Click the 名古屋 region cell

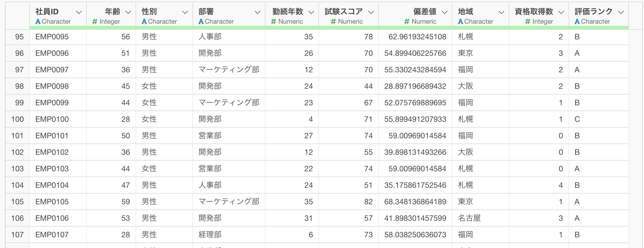(x=469, y=218)
